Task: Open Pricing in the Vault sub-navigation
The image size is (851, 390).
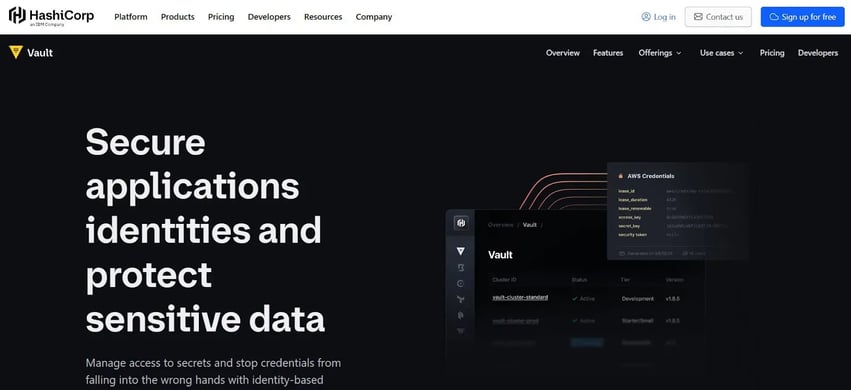Action: 772,53
